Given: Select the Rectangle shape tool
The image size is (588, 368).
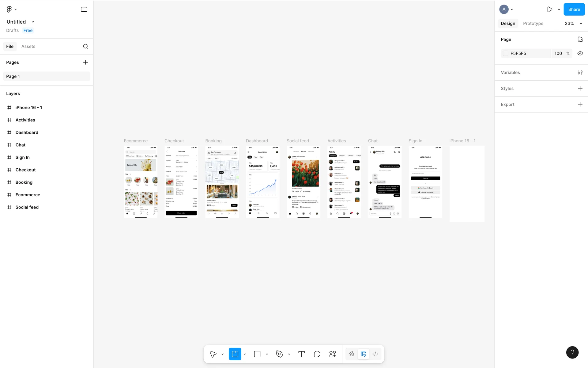Looking at the screenshot, I should (x=257, y=354).
